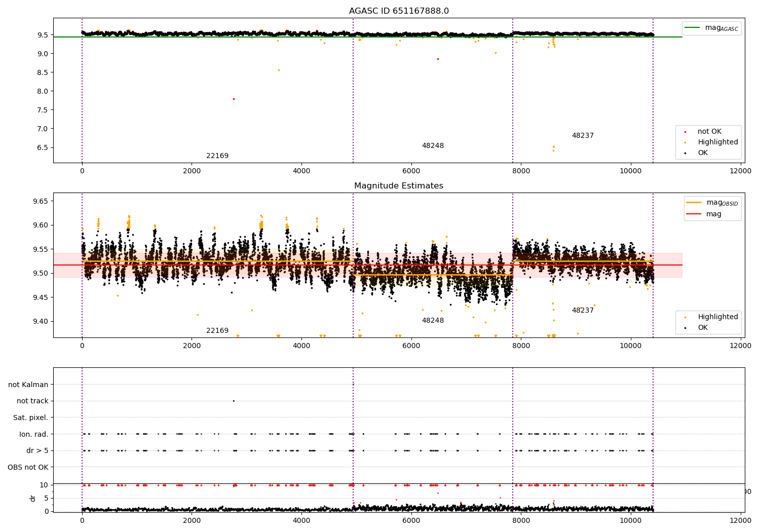Screen dimensions: 760x532
Task: Click '48248' label in Magnitude Estimates plot
Action: 433,321
